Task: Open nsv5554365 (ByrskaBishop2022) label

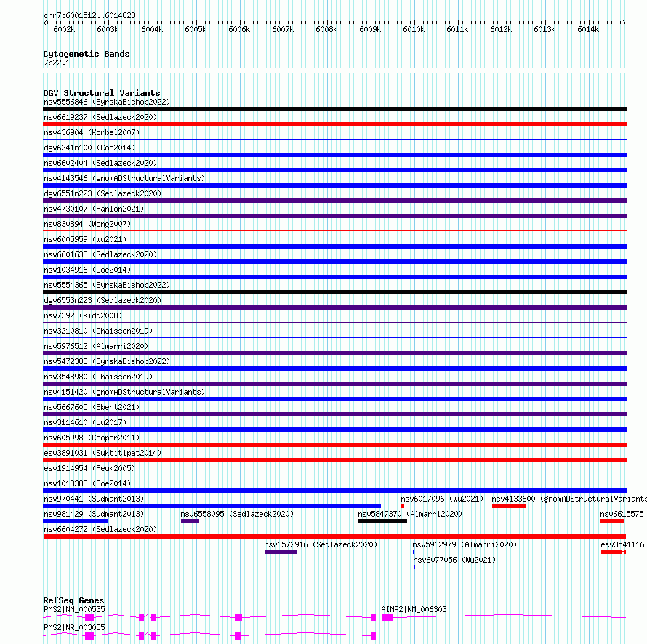Action: (x=107, y=285)
